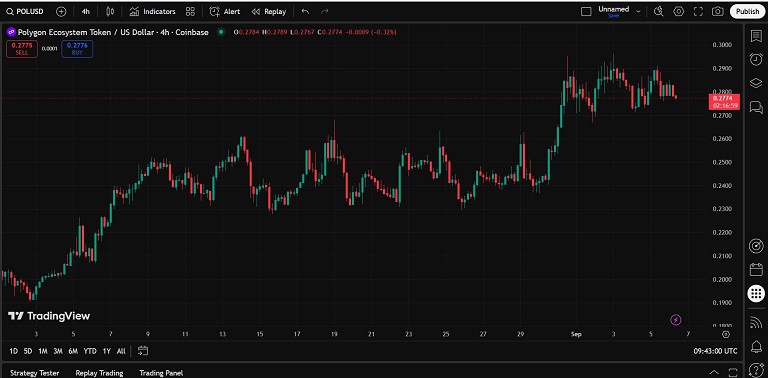Click the Sep label on time axis
This screenshot has width=768, height=378.
click(x=576, y=334)
